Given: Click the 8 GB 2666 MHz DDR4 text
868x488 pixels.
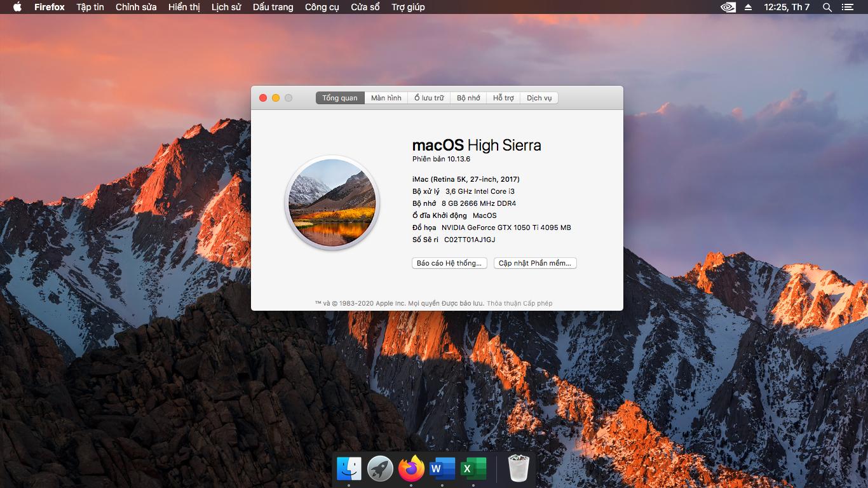Looking at the screenshot, I should [x=478, y=203].
